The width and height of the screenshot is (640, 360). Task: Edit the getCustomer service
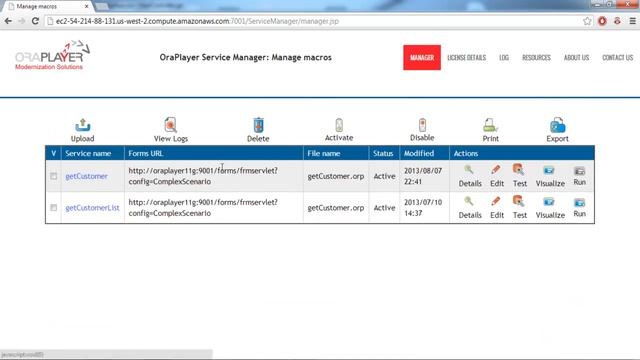(x=497, y=176)
